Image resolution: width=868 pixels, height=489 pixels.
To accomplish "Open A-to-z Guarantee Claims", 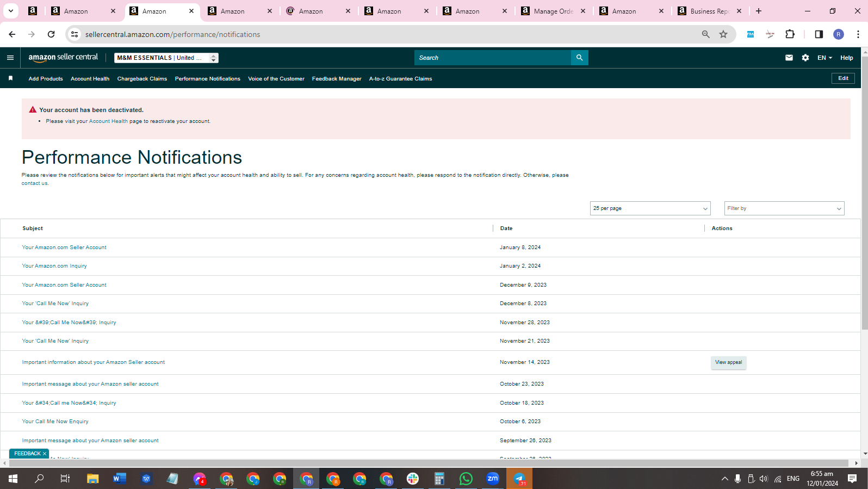I will pos(400,79).
